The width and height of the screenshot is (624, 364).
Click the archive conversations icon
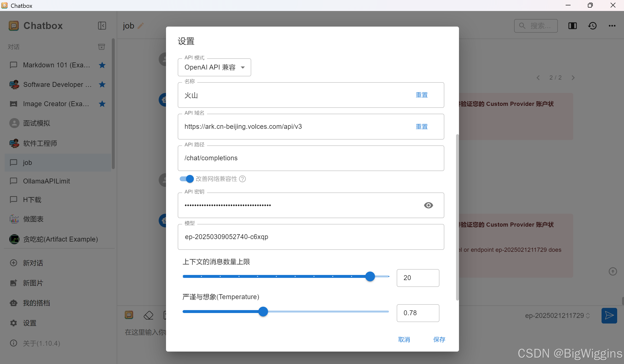[101, 47]
